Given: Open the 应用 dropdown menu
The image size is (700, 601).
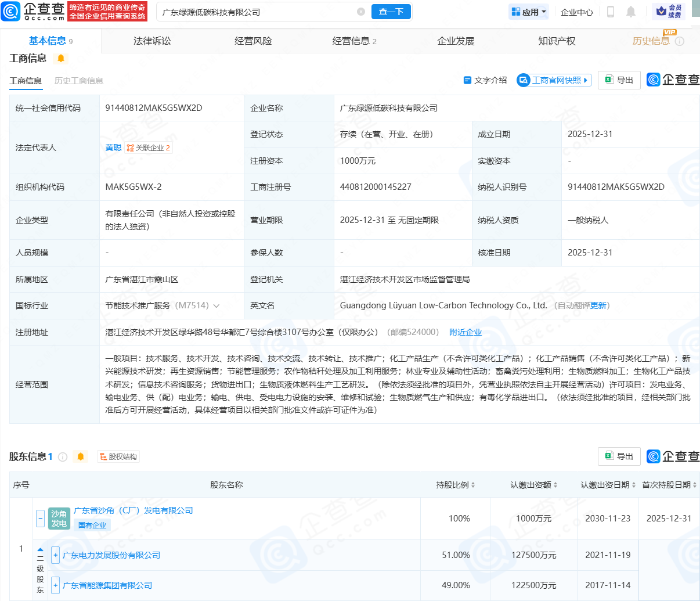Looking at the screenshot, I should tap(529, 12).
